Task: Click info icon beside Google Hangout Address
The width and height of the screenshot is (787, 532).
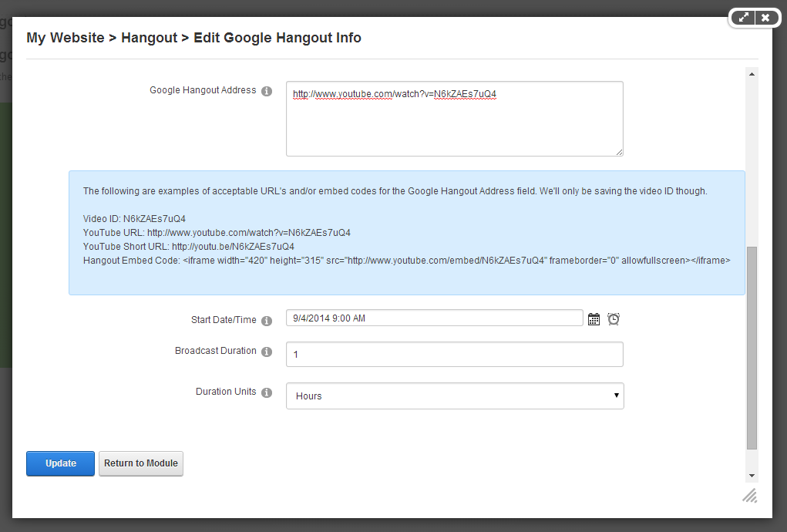Action: tap(267, 91)
